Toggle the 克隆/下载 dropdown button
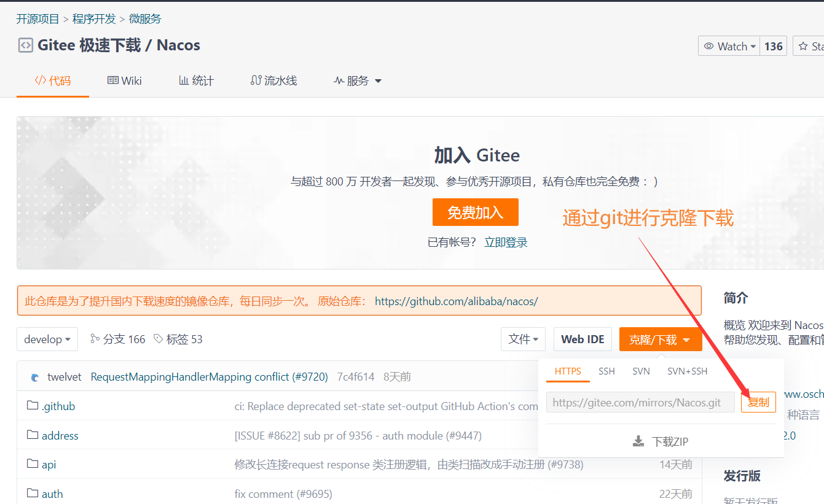This screenshot has height=504, width=824. [661, 339]
